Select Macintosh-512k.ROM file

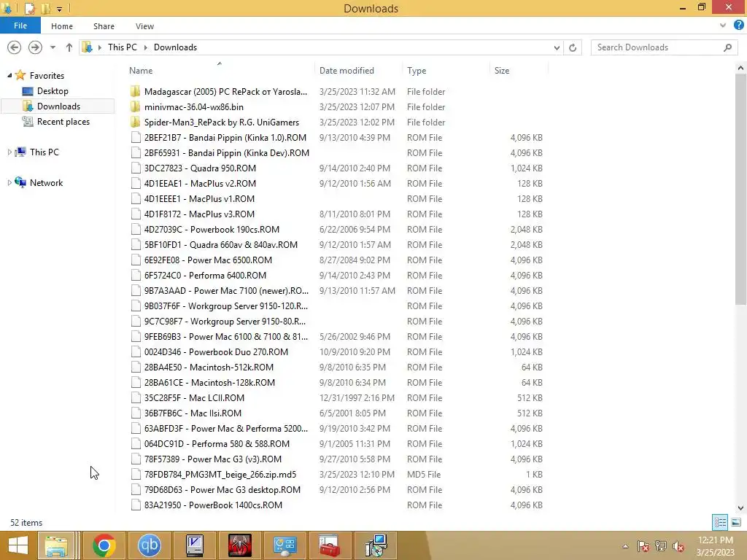point(209,367)
